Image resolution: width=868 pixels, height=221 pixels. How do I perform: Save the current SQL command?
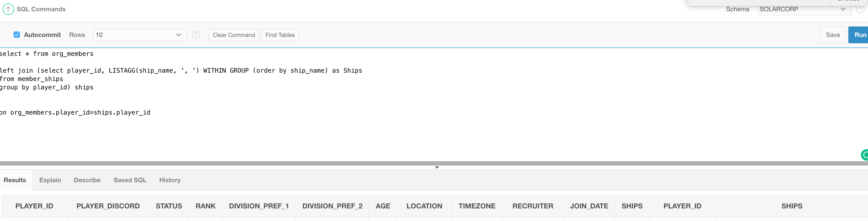click(x=833, y=35)
